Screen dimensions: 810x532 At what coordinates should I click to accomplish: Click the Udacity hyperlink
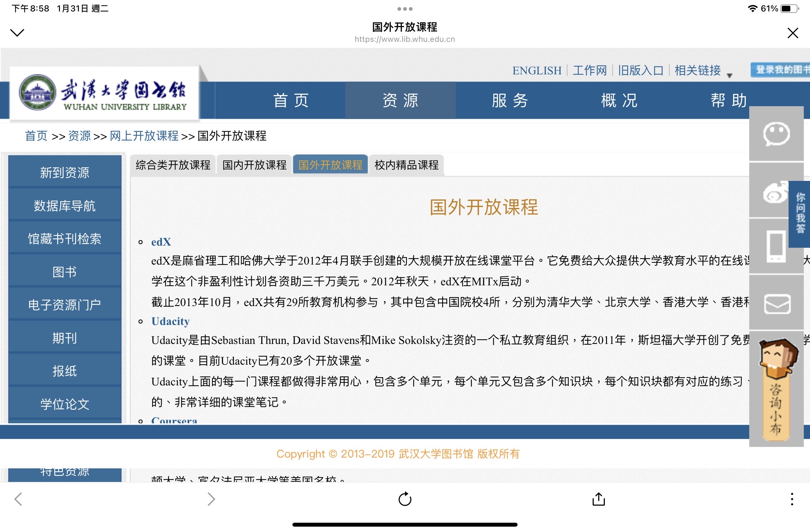[x=170, y=321]
